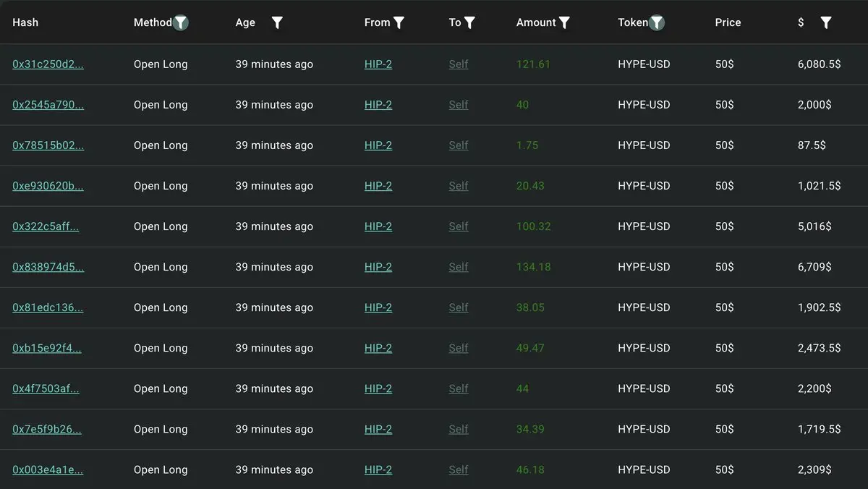The height and width of the screenshot is (489, 868).
Task: Select dollar value 2,473.5$
Action: [819, 348]
